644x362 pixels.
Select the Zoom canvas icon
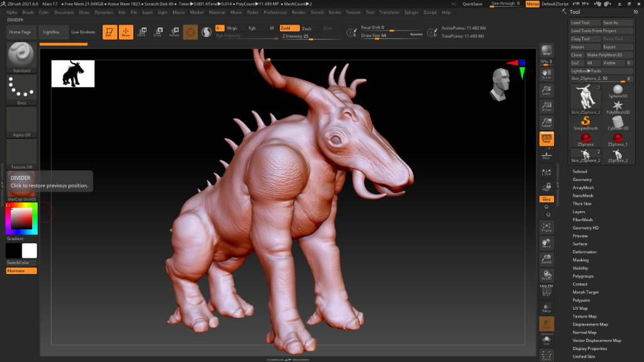point(547,90)
